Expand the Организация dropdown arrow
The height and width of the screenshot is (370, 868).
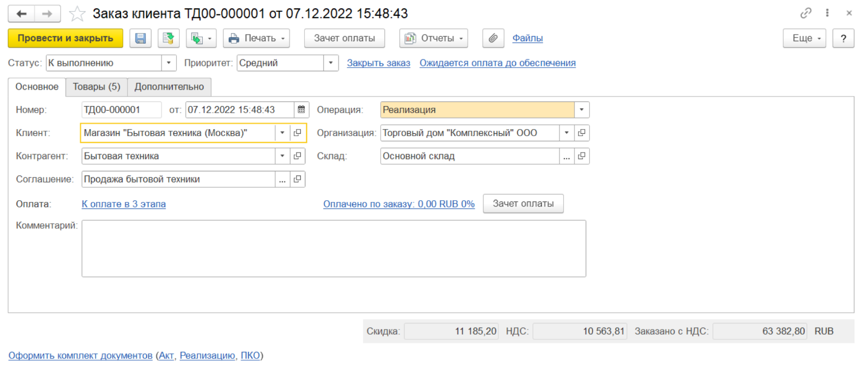pos(567,133)
